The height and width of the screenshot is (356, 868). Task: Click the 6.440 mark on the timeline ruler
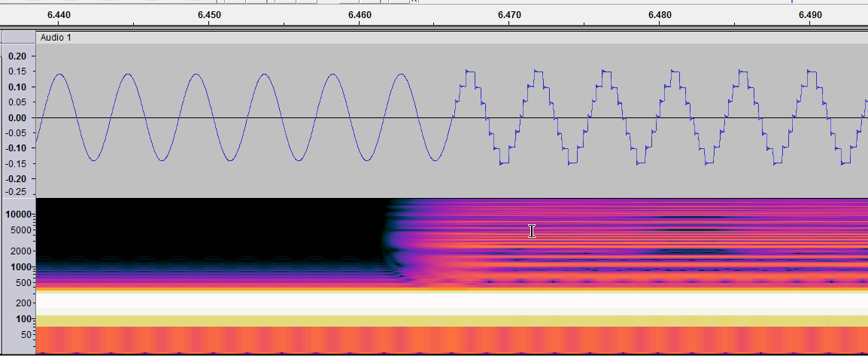pos(59,15)
